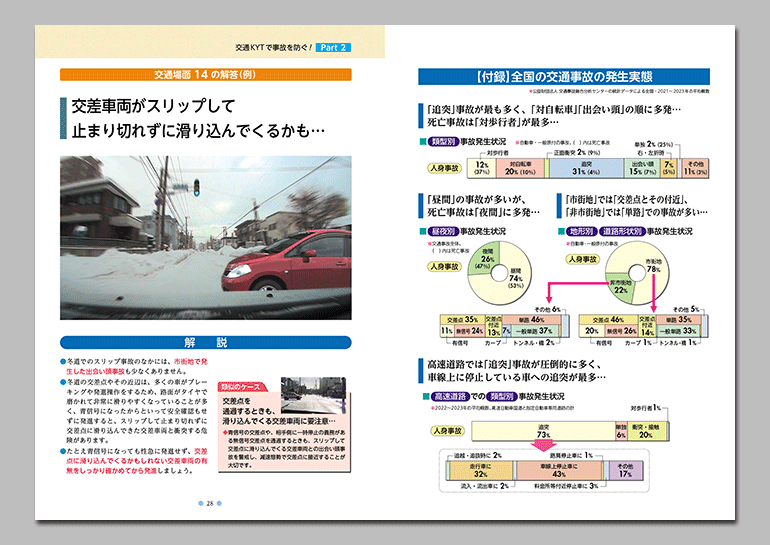The height and width of the screenshot is (545, 770).
Task: Click the blue "Part 2" badge
Action: point(333,48)
